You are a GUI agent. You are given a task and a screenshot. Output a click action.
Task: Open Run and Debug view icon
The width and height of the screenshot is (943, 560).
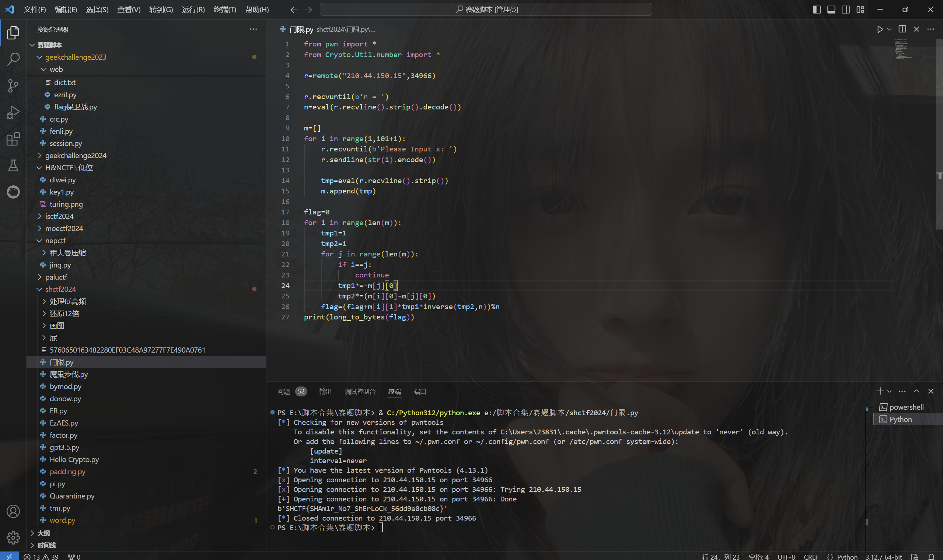pos(13,112)
